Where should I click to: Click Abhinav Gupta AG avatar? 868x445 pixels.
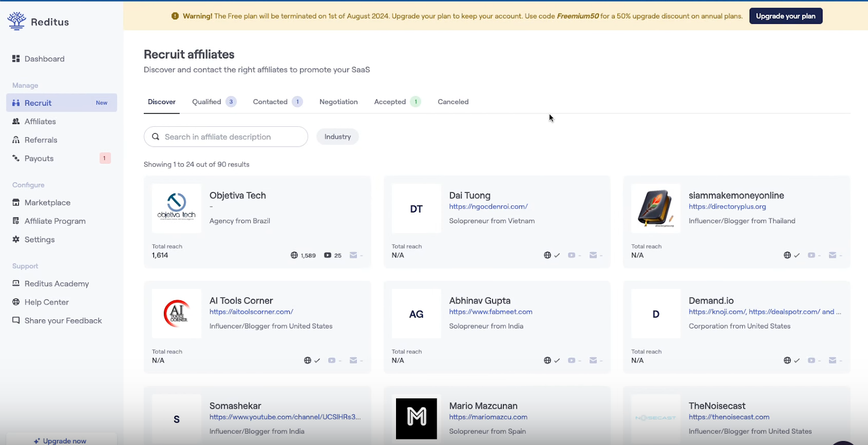[416, 313]
